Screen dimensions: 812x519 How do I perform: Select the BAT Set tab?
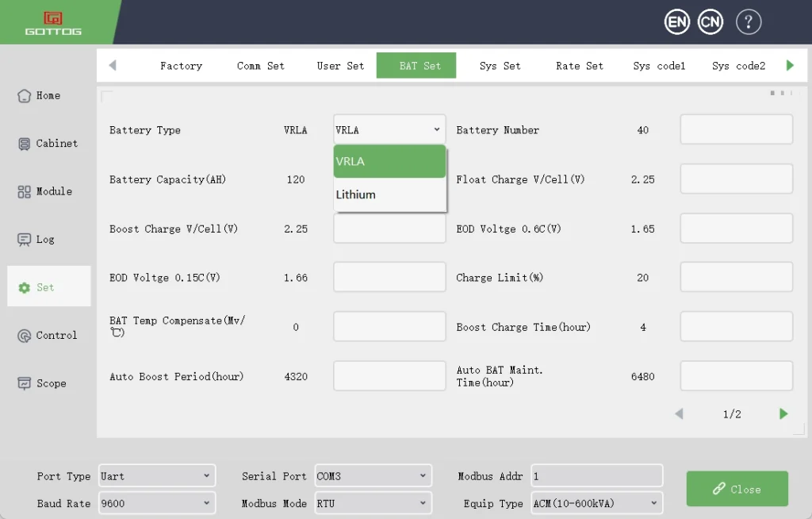click(x=416, y=65)
